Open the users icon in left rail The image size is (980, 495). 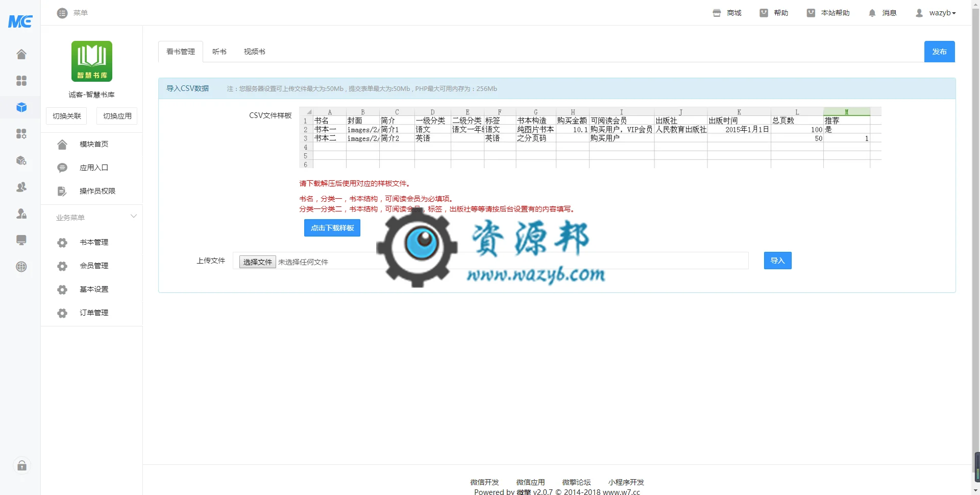pos(21,187)
